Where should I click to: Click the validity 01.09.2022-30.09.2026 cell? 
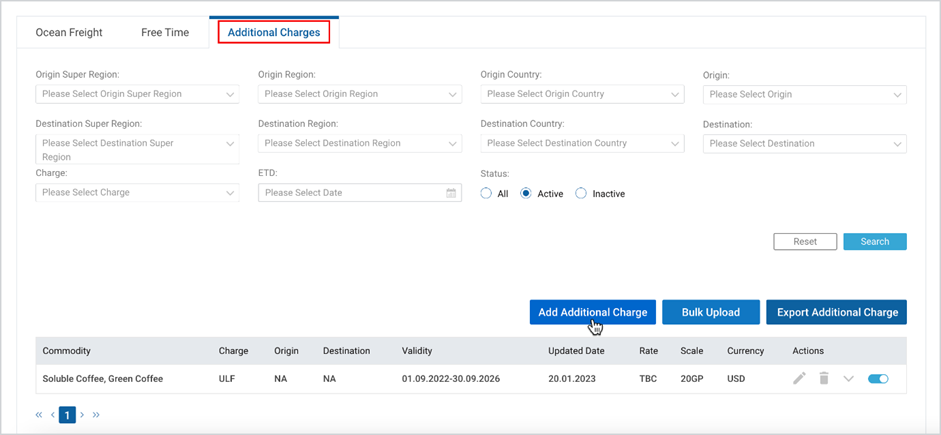(451, 379)
